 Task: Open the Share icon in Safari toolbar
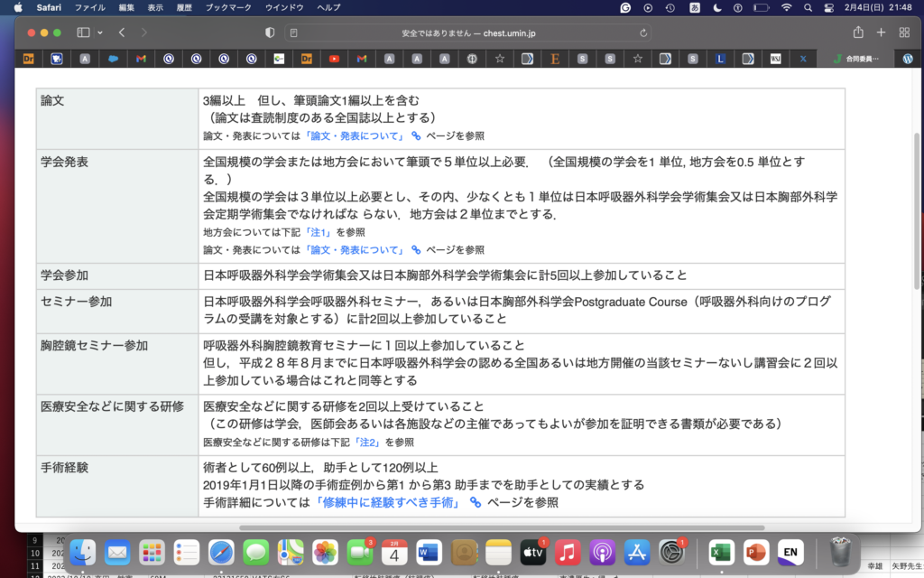pos(858,33)
